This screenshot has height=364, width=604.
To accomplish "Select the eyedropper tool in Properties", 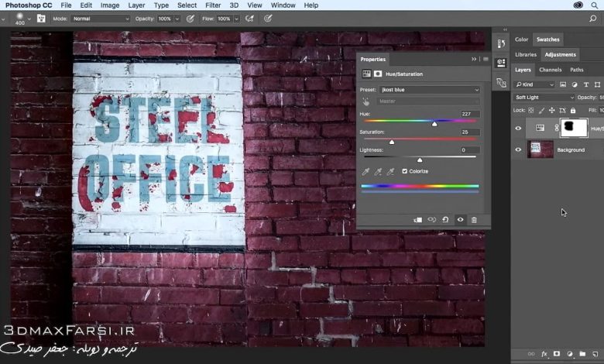I will coord(365,171).
